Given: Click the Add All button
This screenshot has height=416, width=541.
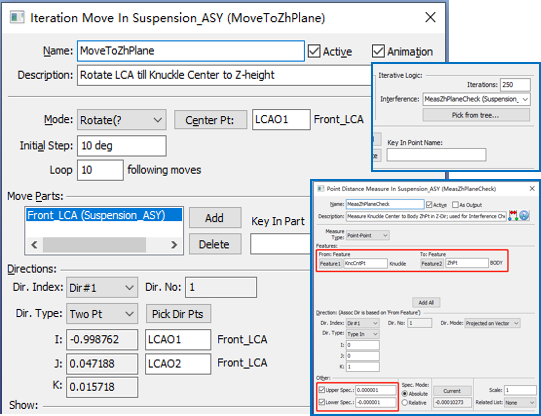Looking at the screenshot, I should [426, 303].
